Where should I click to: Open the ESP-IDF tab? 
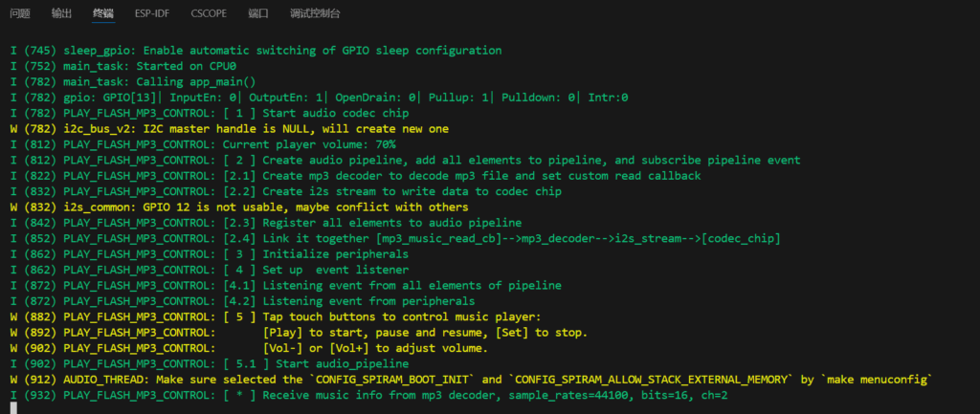152,13
